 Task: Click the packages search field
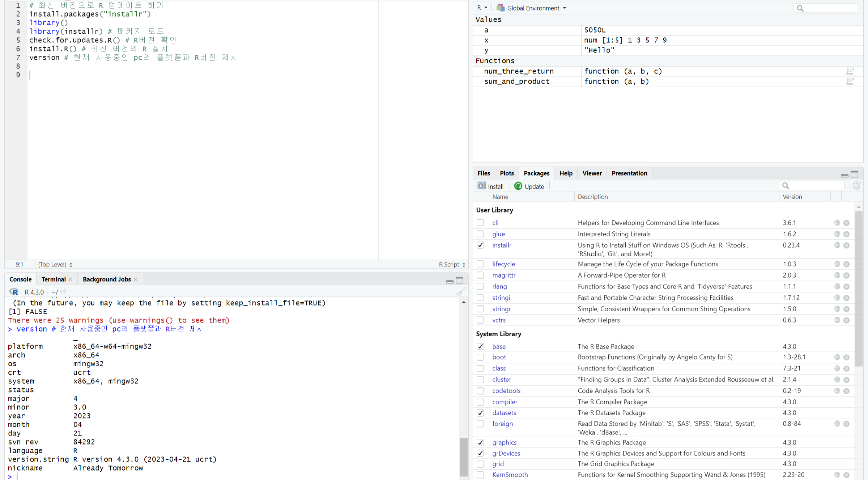[811, 186]
